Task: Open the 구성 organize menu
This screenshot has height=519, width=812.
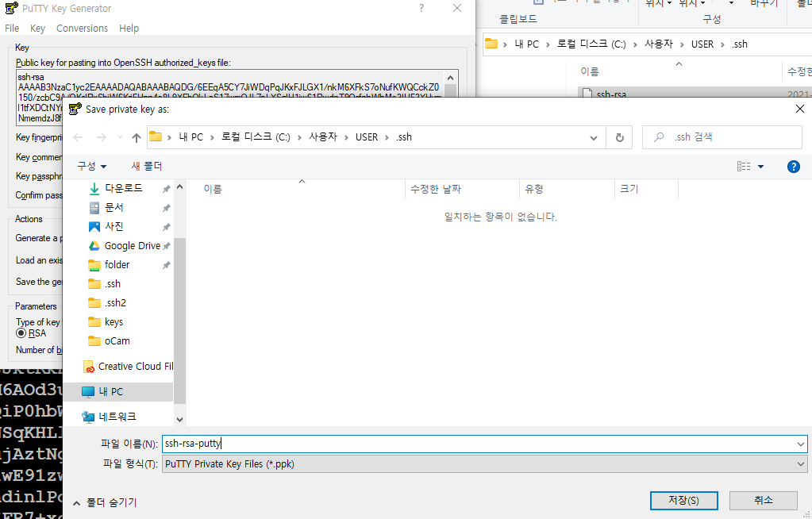Action: pyautogui.click(x=91, y=167)
